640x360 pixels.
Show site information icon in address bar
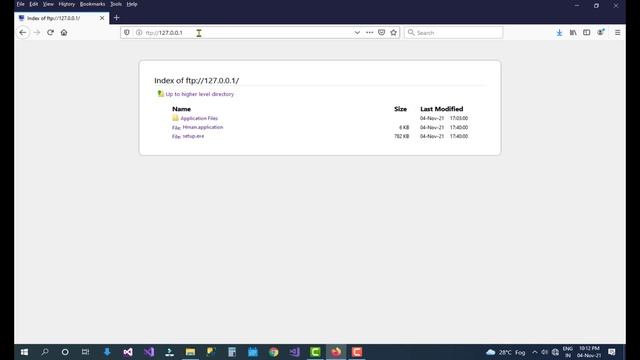139,33
